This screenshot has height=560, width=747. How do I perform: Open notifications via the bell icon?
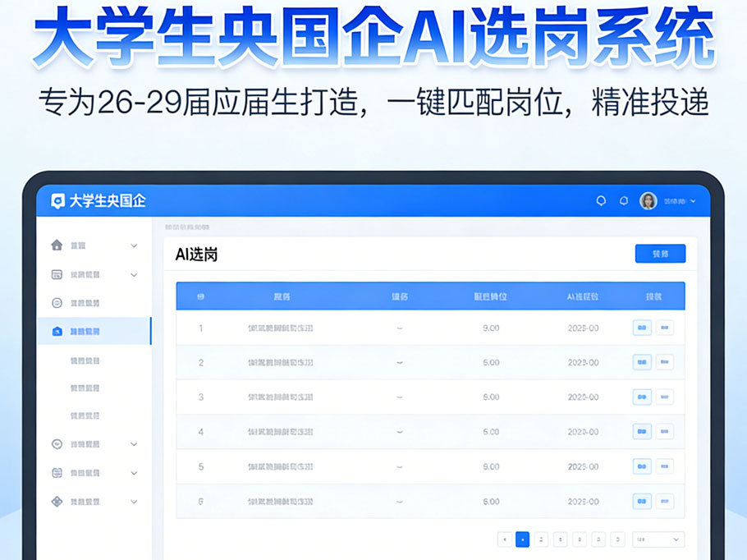624,201
